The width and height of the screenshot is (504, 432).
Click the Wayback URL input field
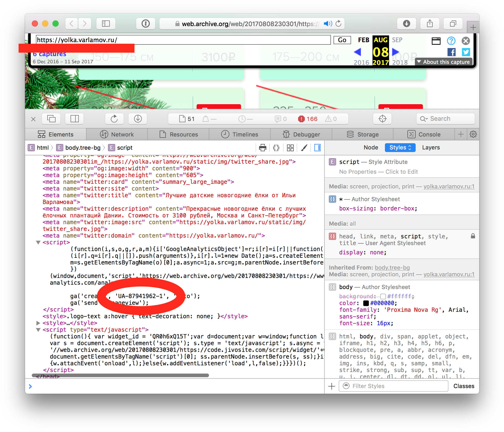click(x=183, y=40)
